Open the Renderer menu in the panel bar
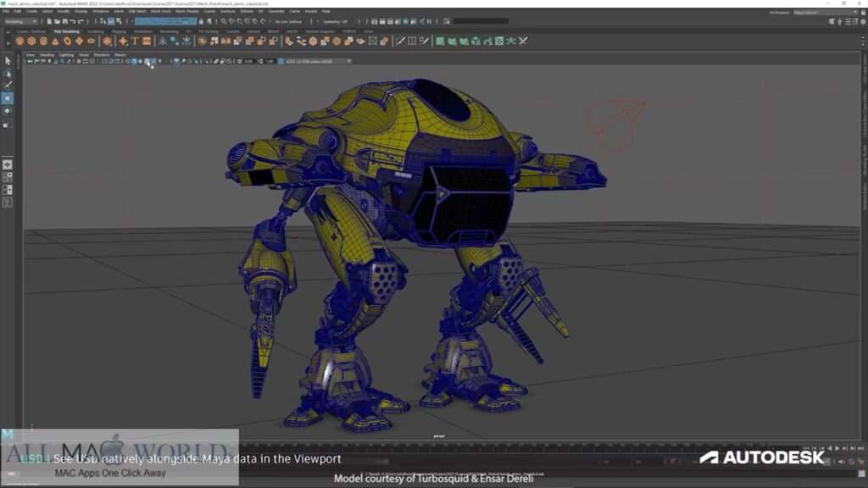868x488 pixels. pos(102,54)
